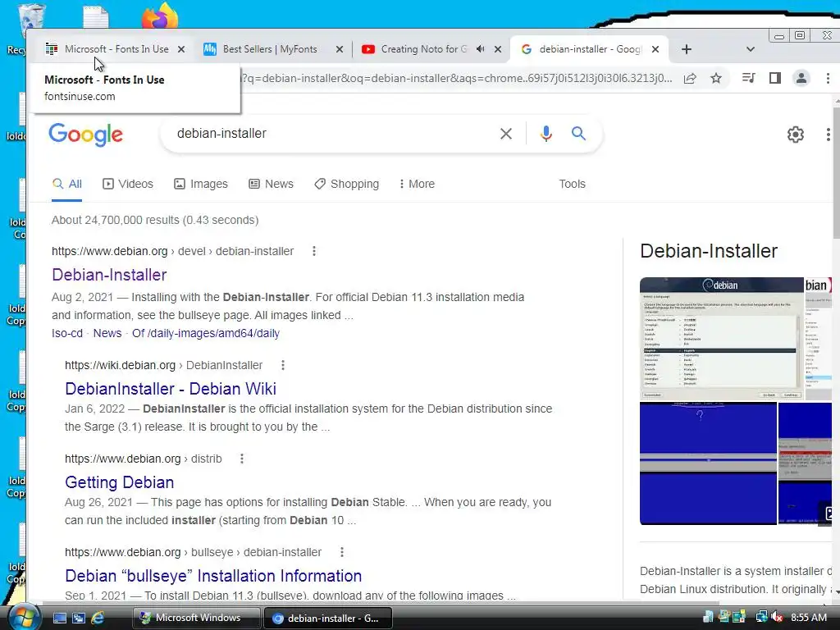840x630 pixels.
Task: Open the Windows Start orb
Action: 23,617
